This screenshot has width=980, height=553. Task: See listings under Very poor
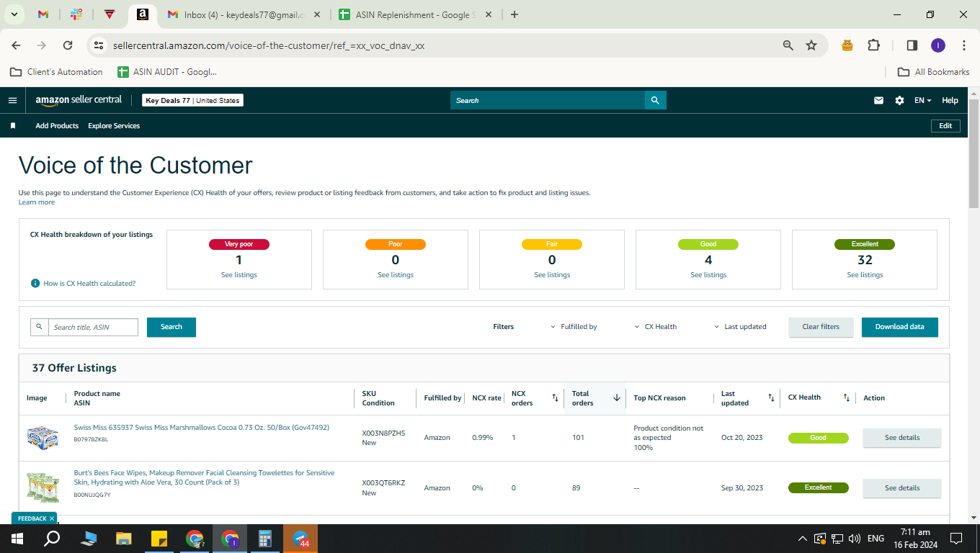click(239, 275)
